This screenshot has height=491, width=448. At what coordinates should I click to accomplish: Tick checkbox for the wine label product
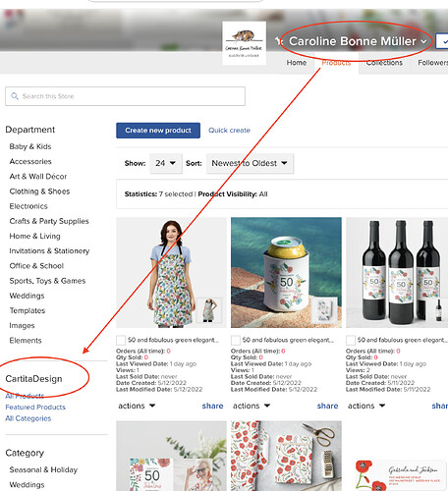351,340
